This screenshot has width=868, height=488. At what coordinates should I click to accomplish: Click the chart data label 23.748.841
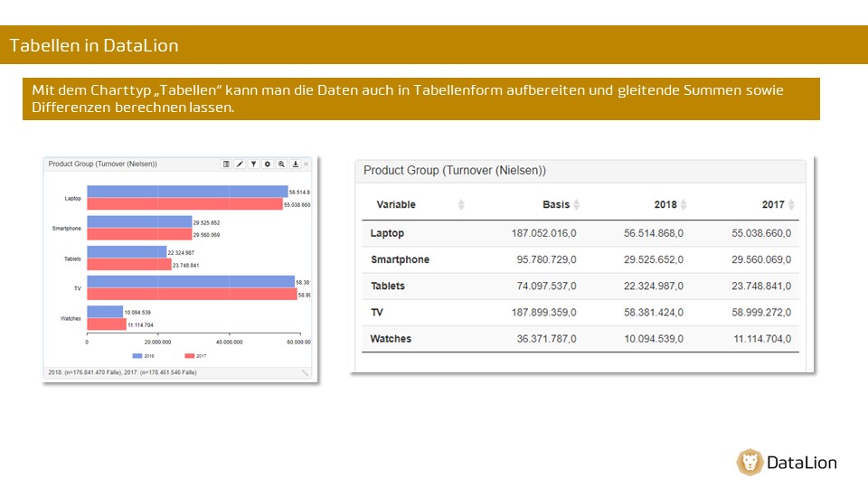click(x=185, y=266)
